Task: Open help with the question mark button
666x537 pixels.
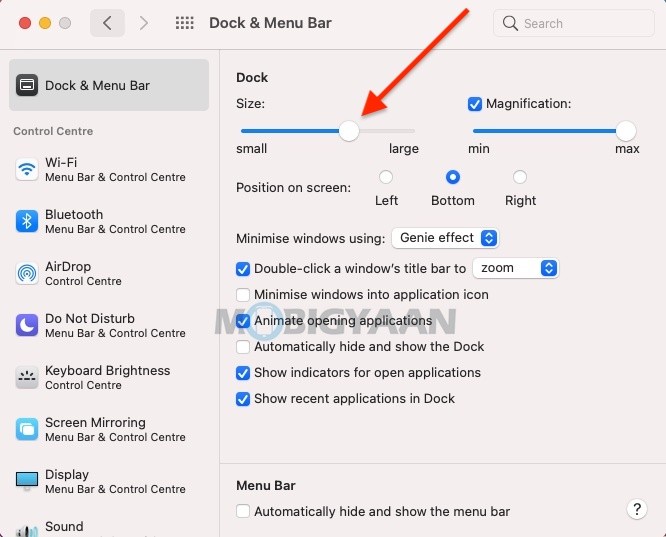Action: coord(637,509)
